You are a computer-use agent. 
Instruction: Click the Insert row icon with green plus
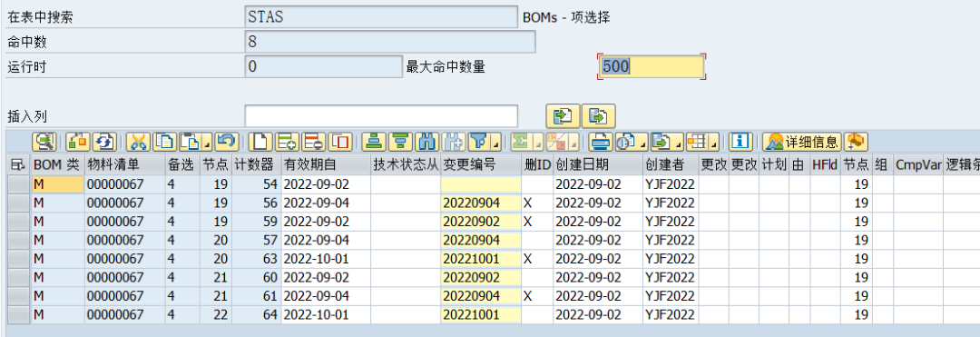tap(288, 142)
